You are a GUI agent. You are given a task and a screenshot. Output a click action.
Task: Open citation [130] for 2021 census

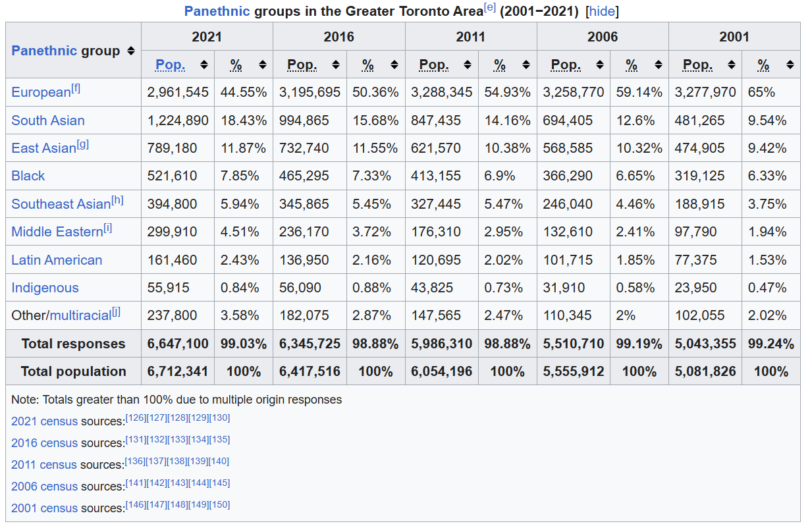[x=220, y=418]
